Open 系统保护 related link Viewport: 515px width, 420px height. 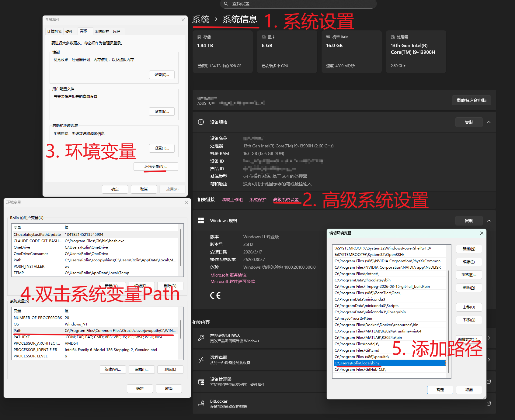(x=258, y=200)
